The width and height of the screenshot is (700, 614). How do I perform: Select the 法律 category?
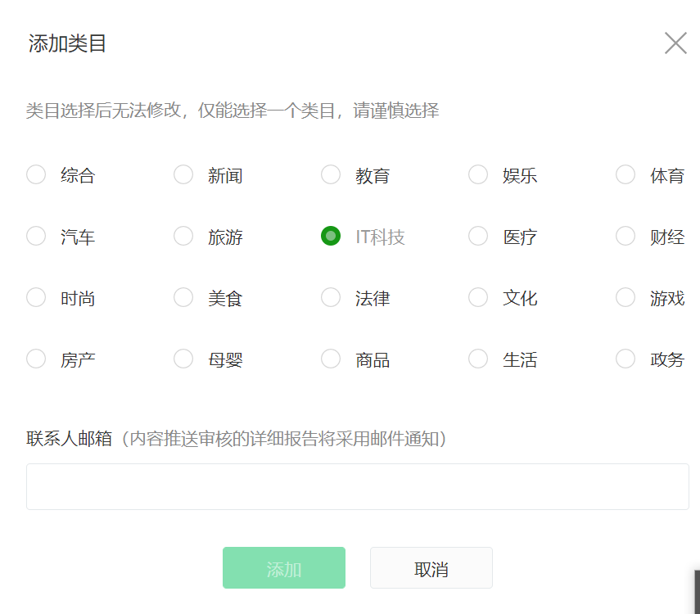331,297
